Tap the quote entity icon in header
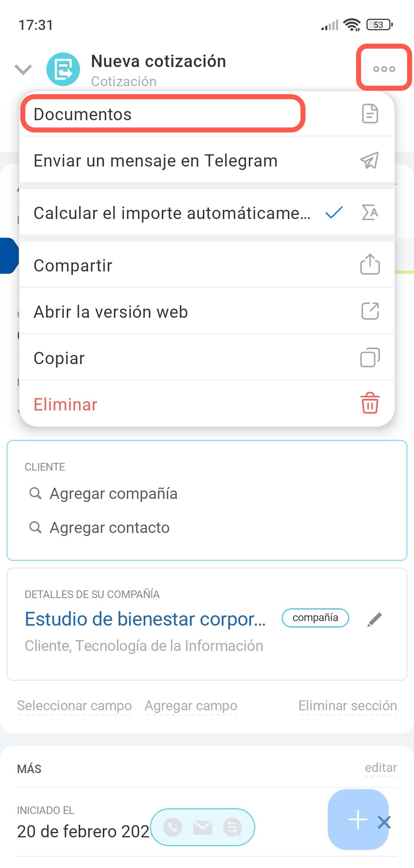This screenshot has height=868, width=414. 63,69
